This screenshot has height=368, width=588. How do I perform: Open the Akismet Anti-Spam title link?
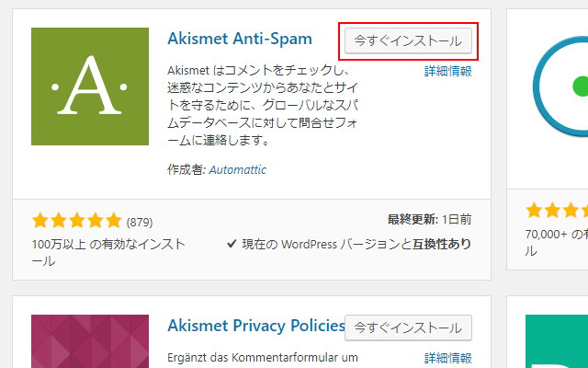pos(240,40)
